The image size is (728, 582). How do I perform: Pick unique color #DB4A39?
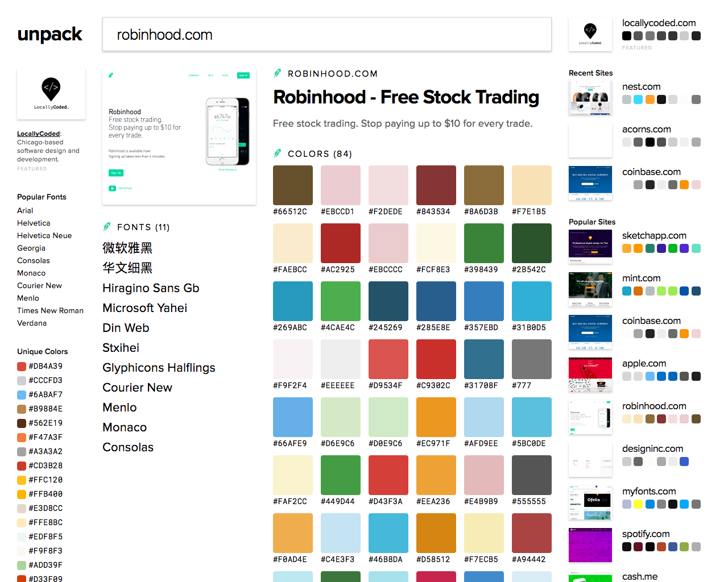pyautogui.click(x=40, y=366)
